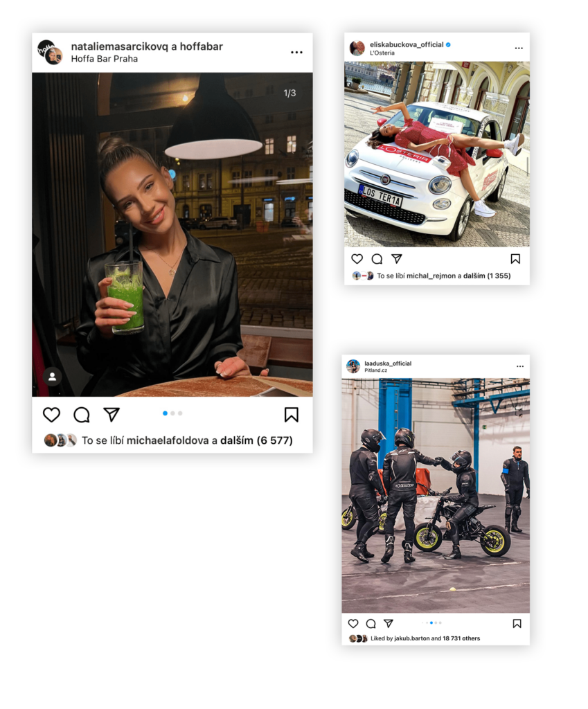This screenshot has width=588, height=709.
Task: Open nataliemasarcikovq profile from post header
Action: point(119,46)
